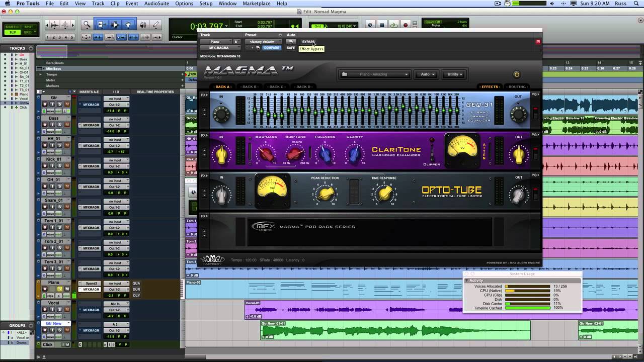Click the Magma plugin power button

[x=516, y=74]
